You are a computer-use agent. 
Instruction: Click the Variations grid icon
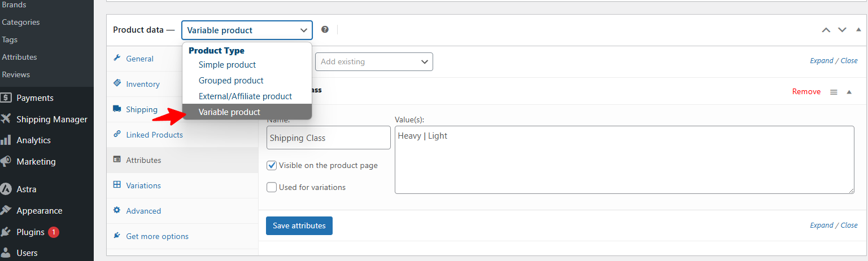pyautogui.click(x=117, y=185)
